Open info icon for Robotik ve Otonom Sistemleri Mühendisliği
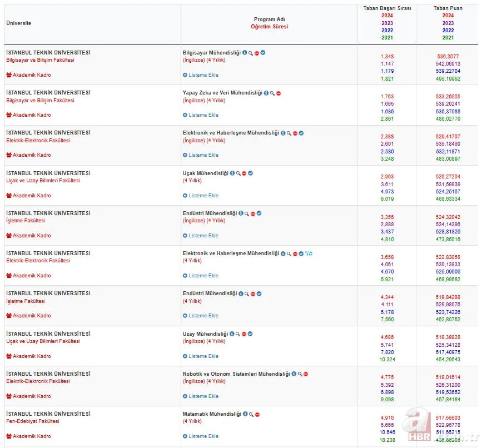Viewport: 482px width, 448px height. click(294, 374)
